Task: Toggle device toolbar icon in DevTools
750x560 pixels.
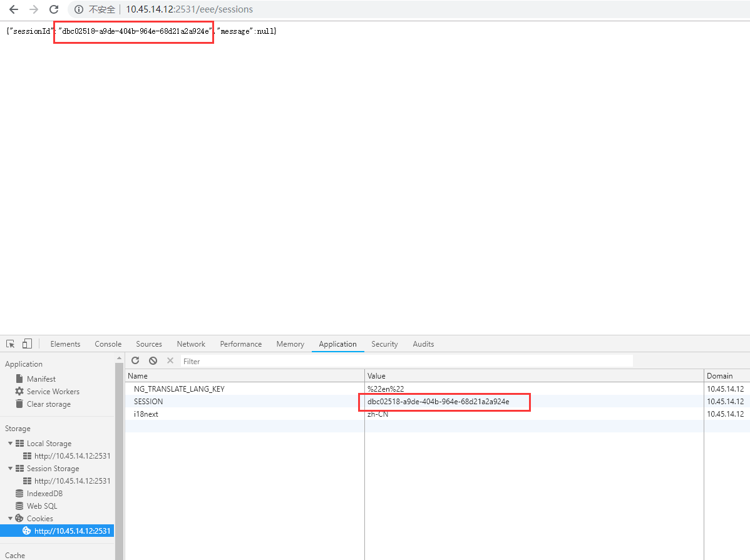Action: tap(28, 344)
